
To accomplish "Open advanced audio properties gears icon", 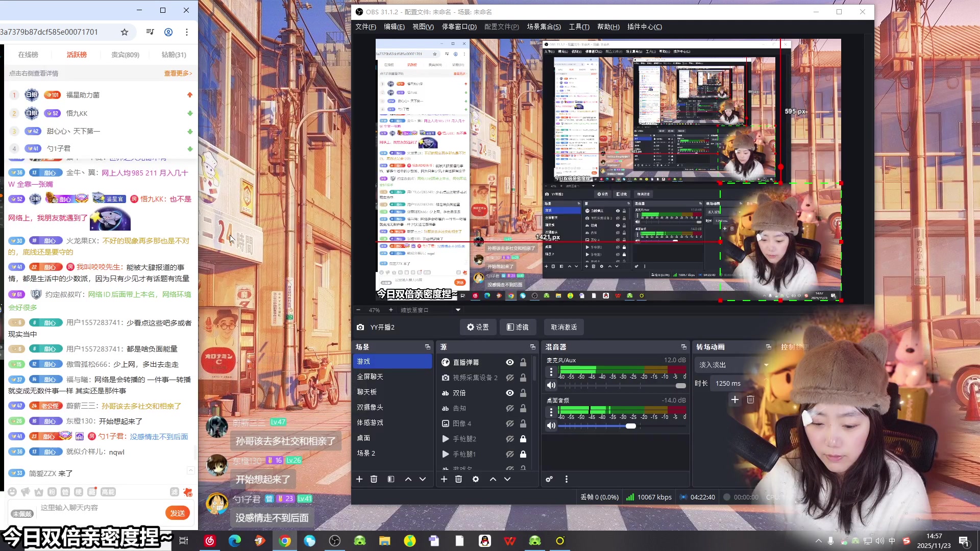I will tap(549, 479).
